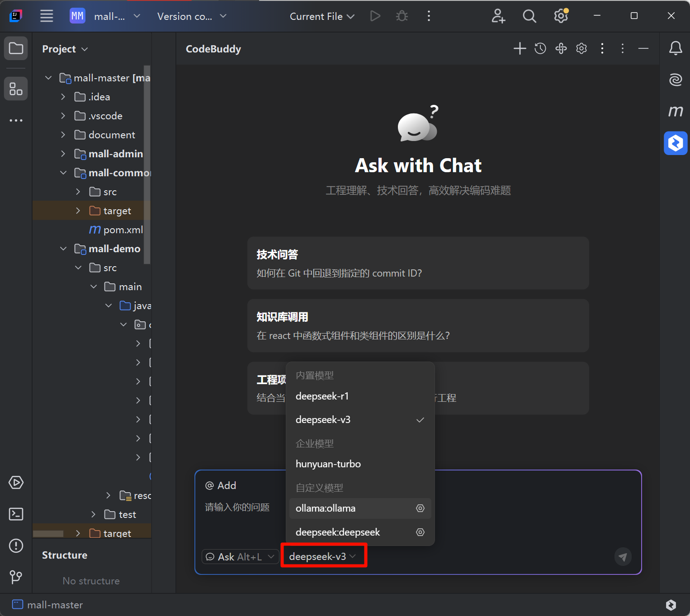This screenshot has height=616, width=690.
Task: Configure the ollama:ollama custom model
Action: [420, 508]
